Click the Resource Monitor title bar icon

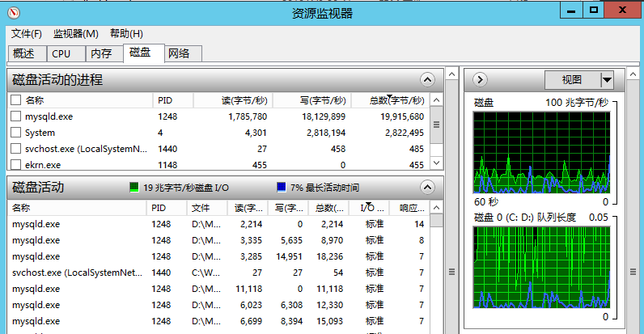tap(15, 13)
